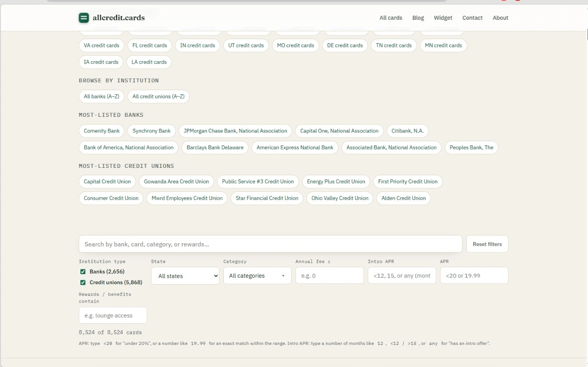This screenshot has height=367, width=588.
Task: Select American Express National Bank
Action: (x=295, y=148)
